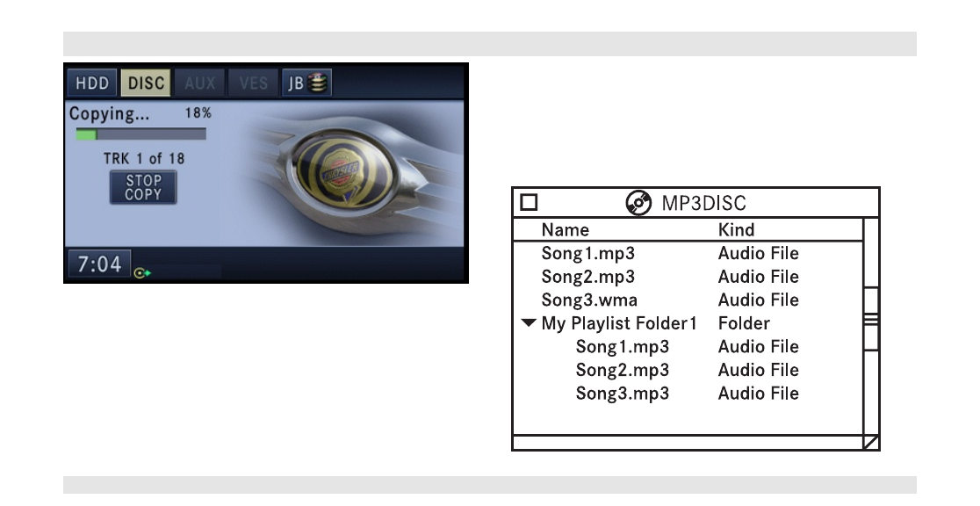Open the AUX source tab
The image size is (980, 506).
coord(199,83)
